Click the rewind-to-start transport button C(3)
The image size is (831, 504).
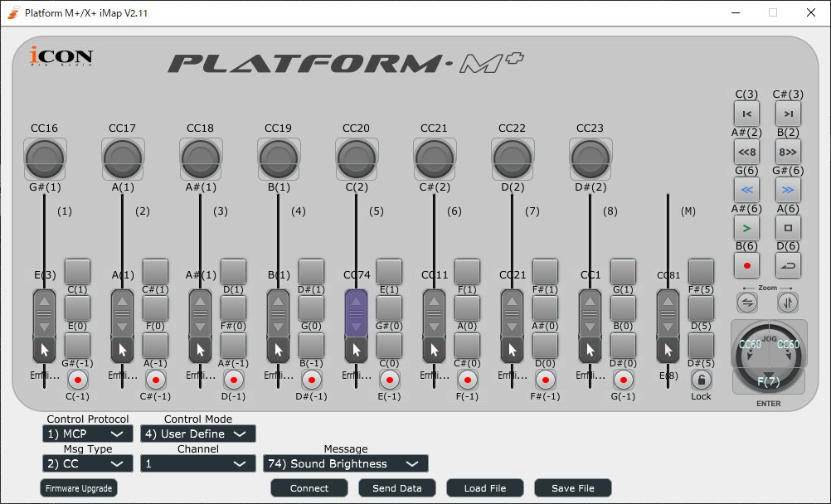tap(746, 114)
